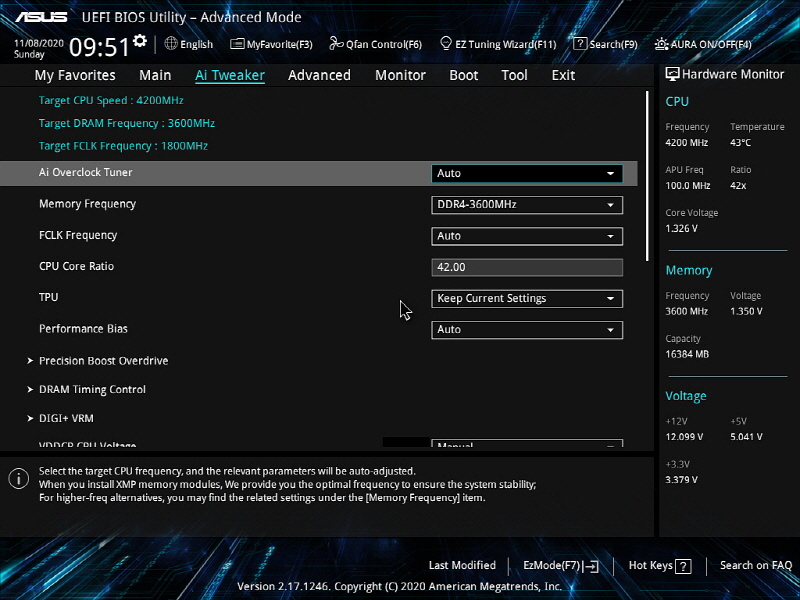The width and height of the screenshot is (800, 600).
Task: Open the Boot tab
Action: [464, 76]
